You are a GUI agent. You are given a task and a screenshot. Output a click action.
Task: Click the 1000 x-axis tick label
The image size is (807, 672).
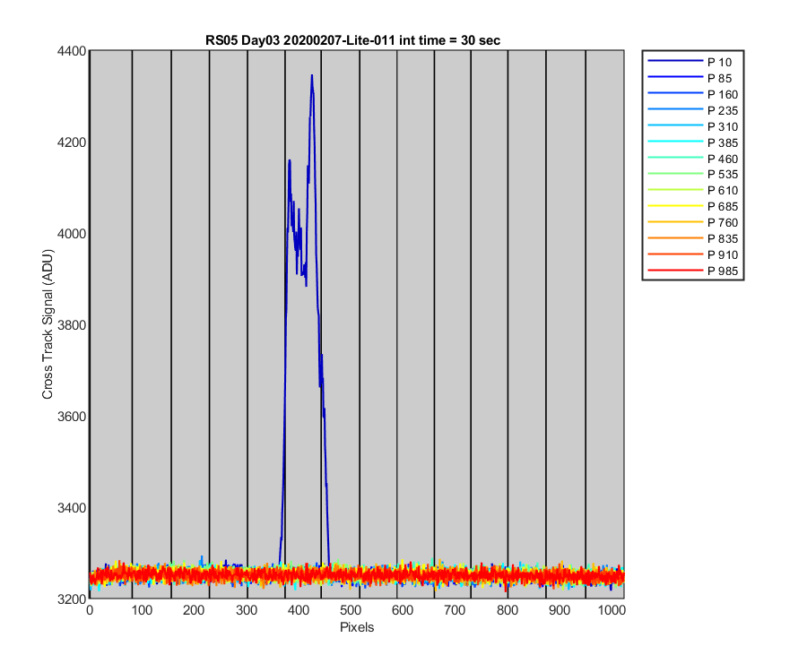coord(612,610)
